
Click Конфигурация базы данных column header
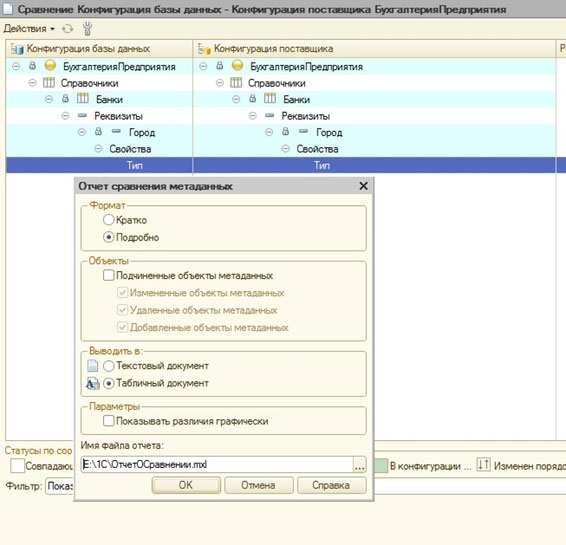click(99, 49)
